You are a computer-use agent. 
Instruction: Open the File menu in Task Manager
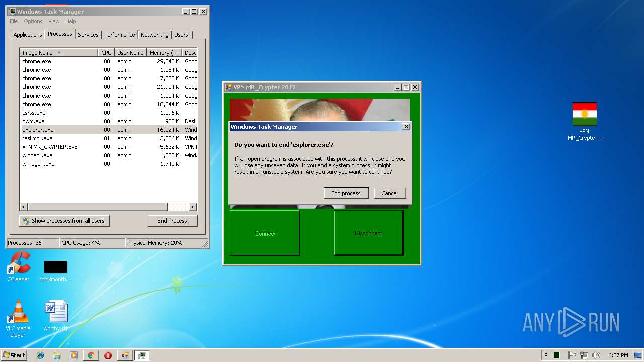tap(14, 21)
